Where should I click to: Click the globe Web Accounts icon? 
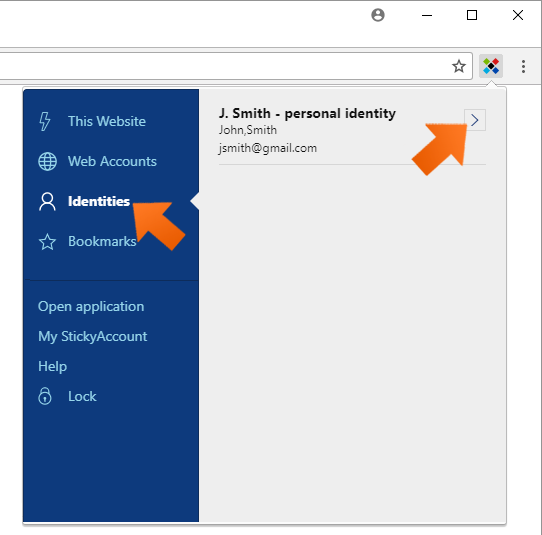pos(47,161)
